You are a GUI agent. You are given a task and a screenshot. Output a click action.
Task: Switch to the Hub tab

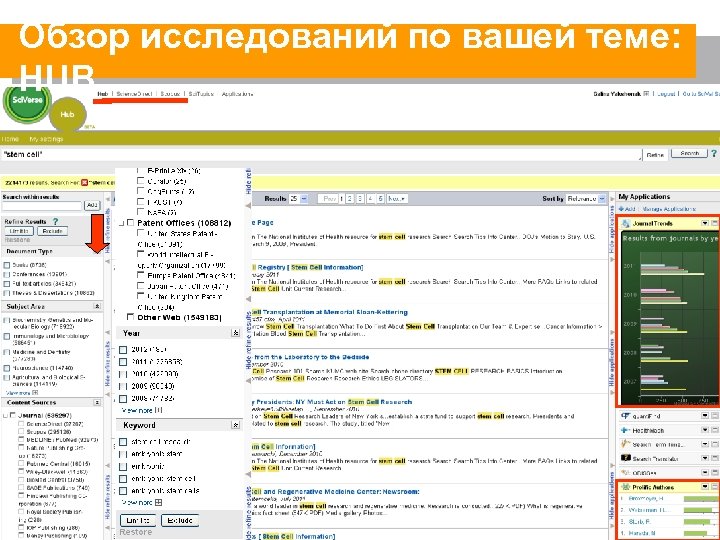click(102, 94)
